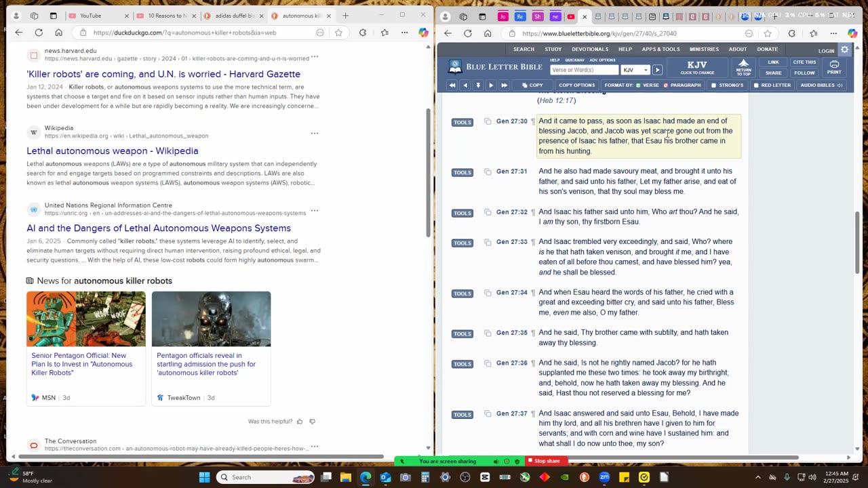This screenshot has height=488, width=868.
Task: Select the VERSE format option
Action: [x=648, y=85]
